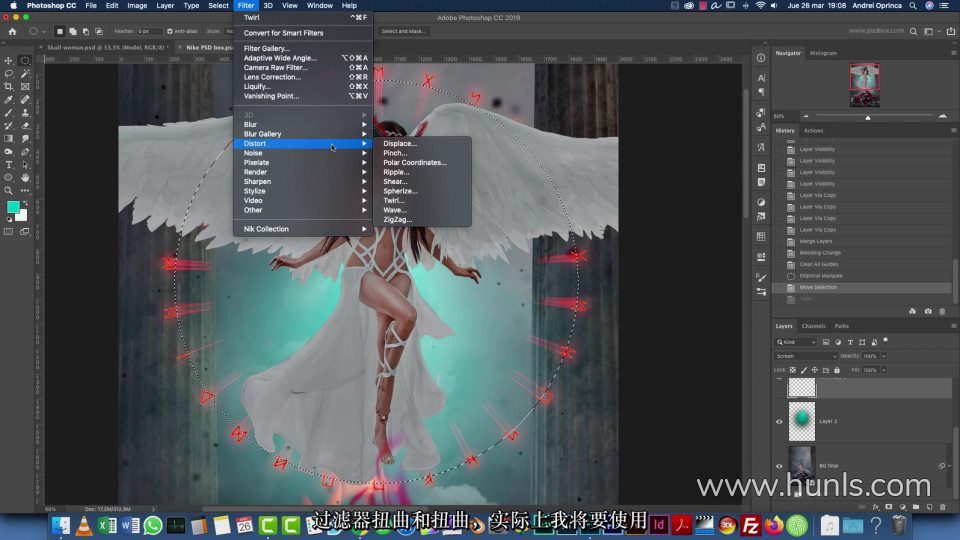Create new snapshot in History panel
960x540 pixels.
point(928,311)
